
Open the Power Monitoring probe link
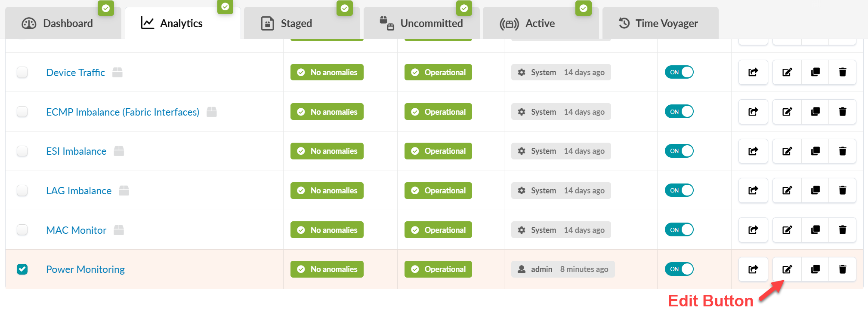85,269
